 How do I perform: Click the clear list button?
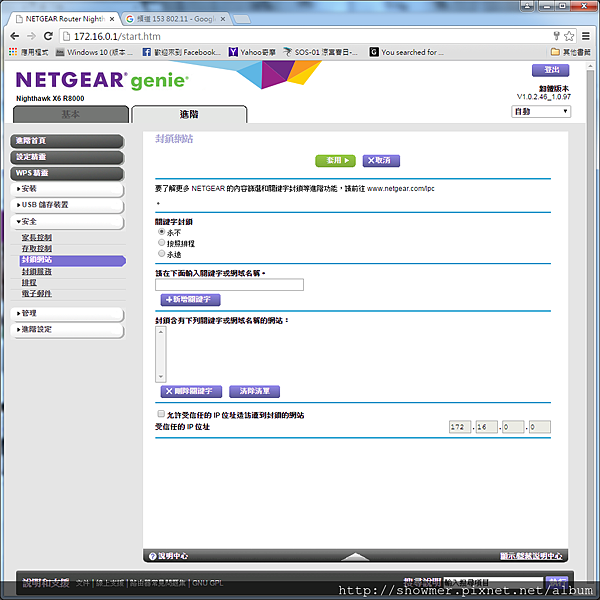pos(254,391)
